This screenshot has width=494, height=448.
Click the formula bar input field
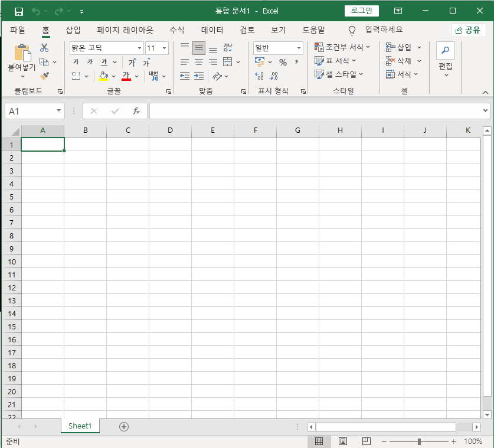(x=316, y=111)
